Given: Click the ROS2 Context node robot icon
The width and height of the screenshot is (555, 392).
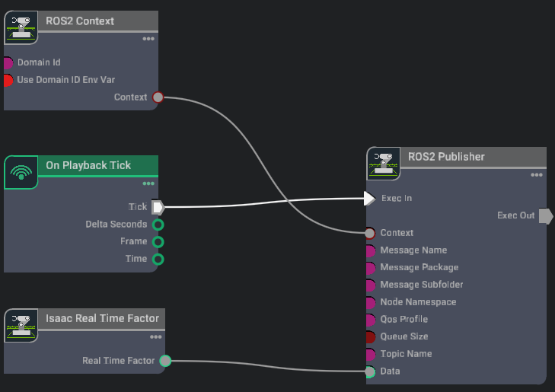Looking at the screenshot, I should [x=21, y=27].
